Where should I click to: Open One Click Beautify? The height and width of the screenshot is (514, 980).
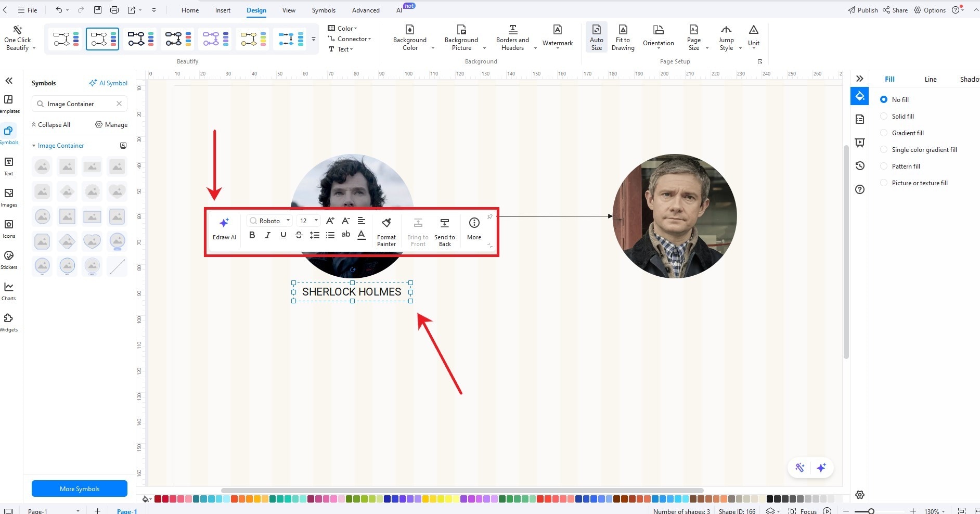19,37
